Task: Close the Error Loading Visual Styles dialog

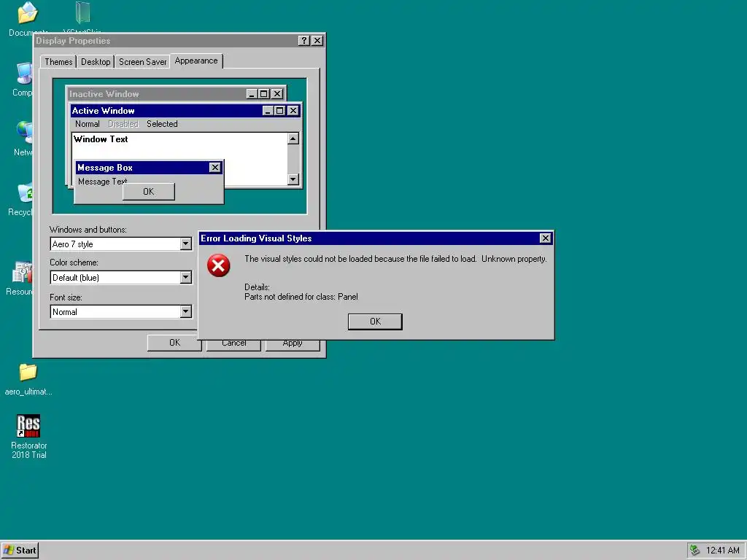Action: [x=546, y=238]
